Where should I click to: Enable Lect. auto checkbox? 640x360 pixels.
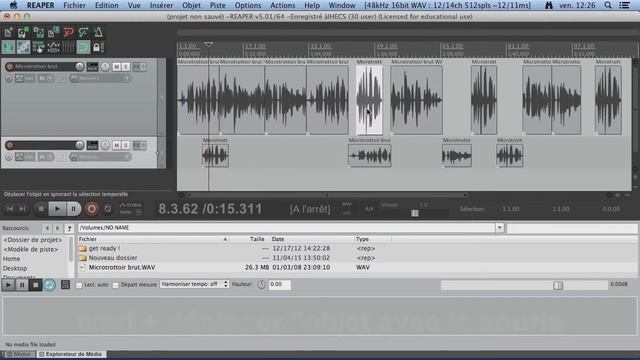pos(79,285)
